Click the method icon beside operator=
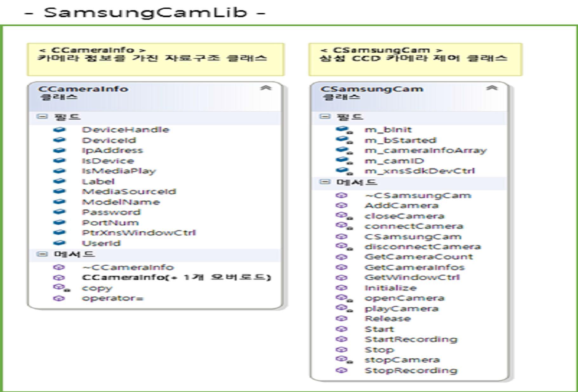The height and width of the screenshot is (392, 578). pos(59,298)
